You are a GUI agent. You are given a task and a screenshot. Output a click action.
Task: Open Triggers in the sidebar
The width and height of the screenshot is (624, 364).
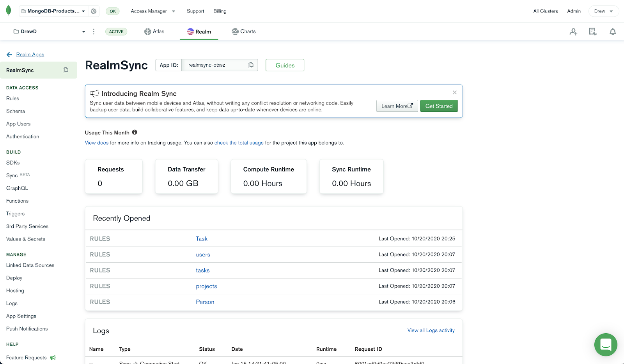[16, 214]
